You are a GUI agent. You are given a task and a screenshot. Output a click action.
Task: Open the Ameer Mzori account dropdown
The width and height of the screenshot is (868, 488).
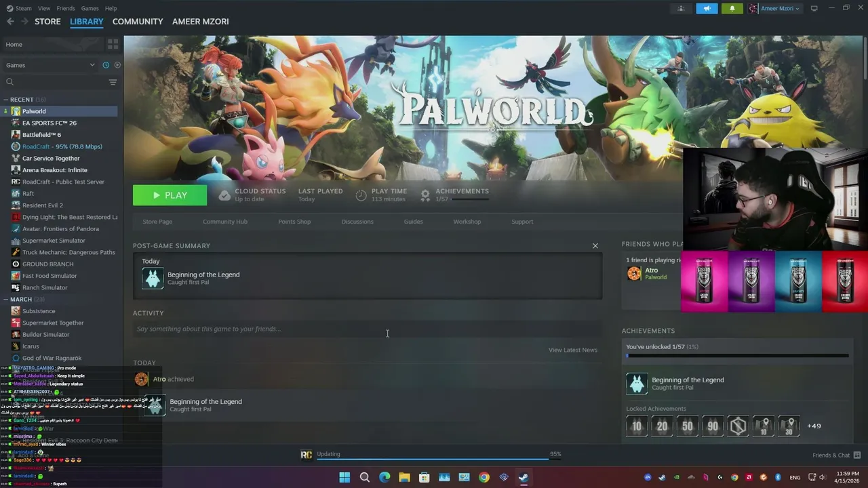[774, 8]
